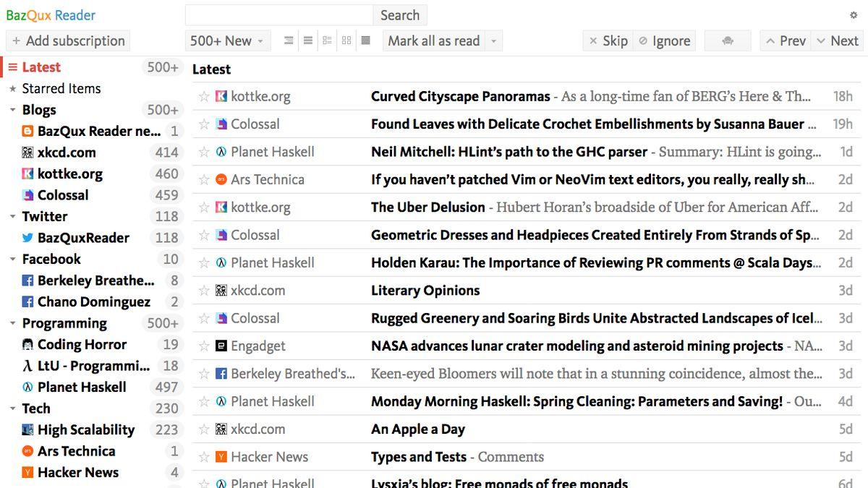868x488 pixels.
Task: Go to Prev article button
Action: coord(786,40)
